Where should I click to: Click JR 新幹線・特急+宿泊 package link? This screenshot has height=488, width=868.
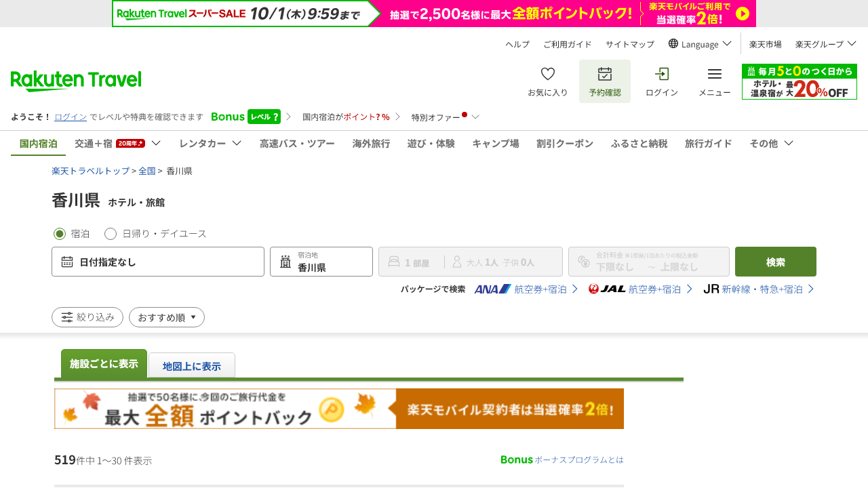click(759, 289)
